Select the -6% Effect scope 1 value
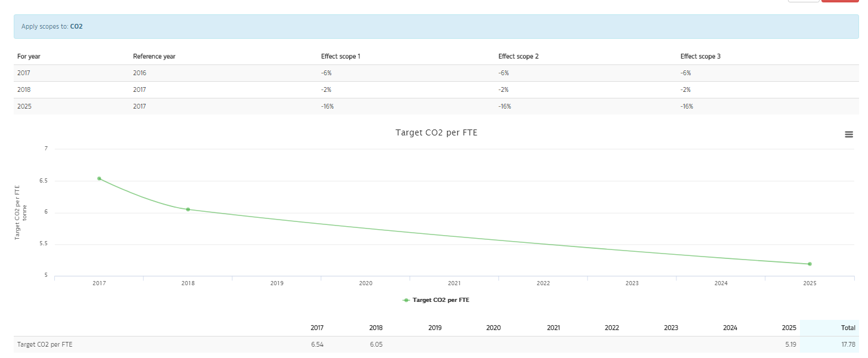The width and height of the screenshot is (868, 358). [x=327, y=72]
